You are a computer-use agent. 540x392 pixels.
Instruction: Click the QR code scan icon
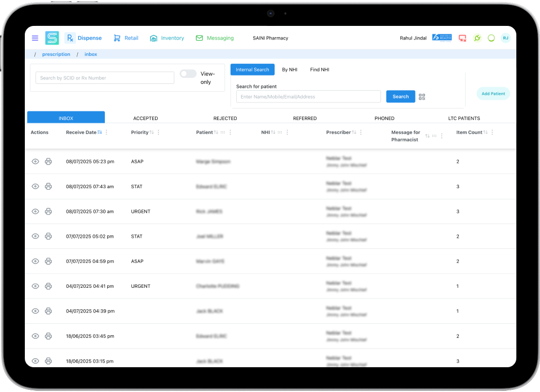[x=422, y=97]
